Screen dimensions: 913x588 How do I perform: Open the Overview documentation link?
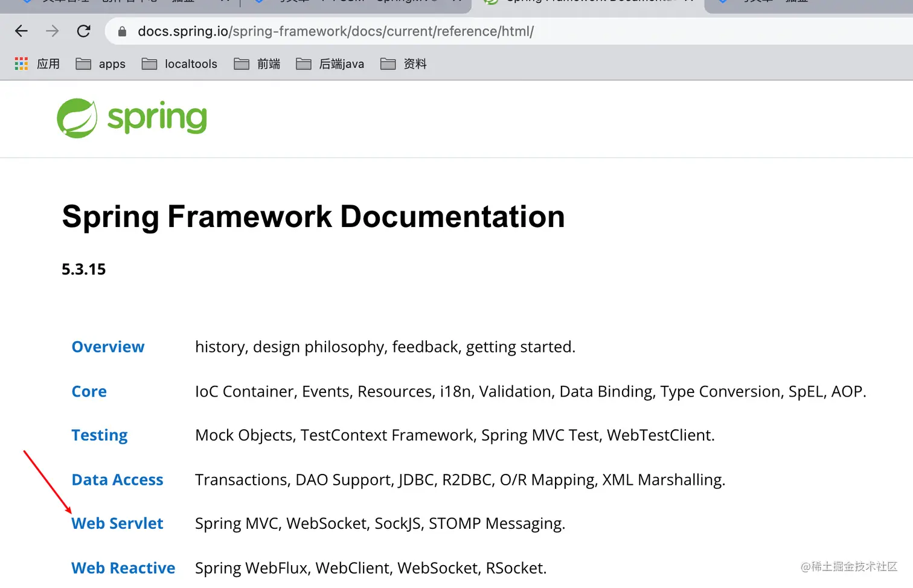pos(108,347)
